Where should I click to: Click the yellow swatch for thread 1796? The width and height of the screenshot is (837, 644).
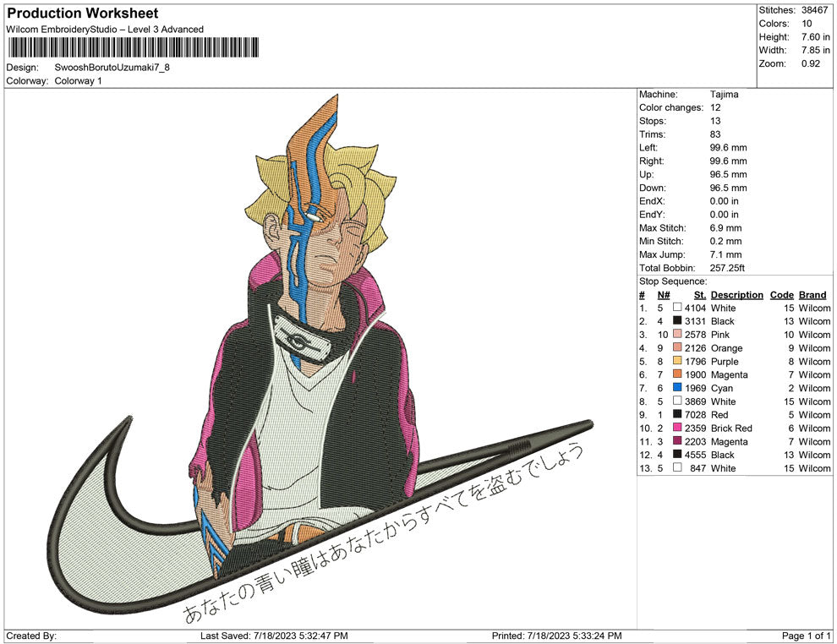[x=677, y=361]
